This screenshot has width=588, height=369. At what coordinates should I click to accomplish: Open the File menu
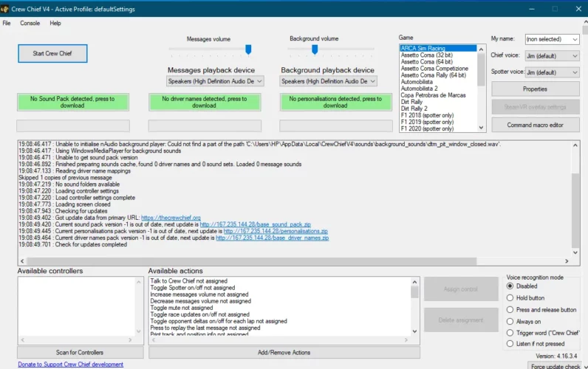(7, 23)
